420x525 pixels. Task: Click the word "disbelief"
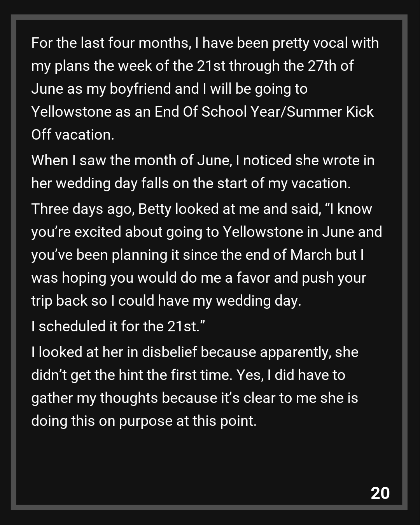coord(169,352)
